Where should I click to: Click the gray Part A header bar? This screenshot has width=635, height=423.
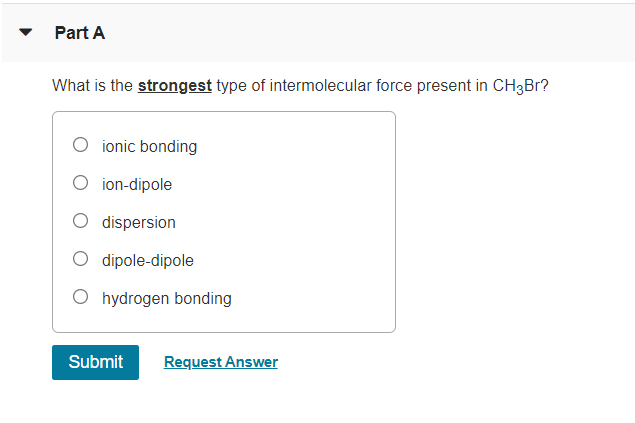(x=364, y=33)
